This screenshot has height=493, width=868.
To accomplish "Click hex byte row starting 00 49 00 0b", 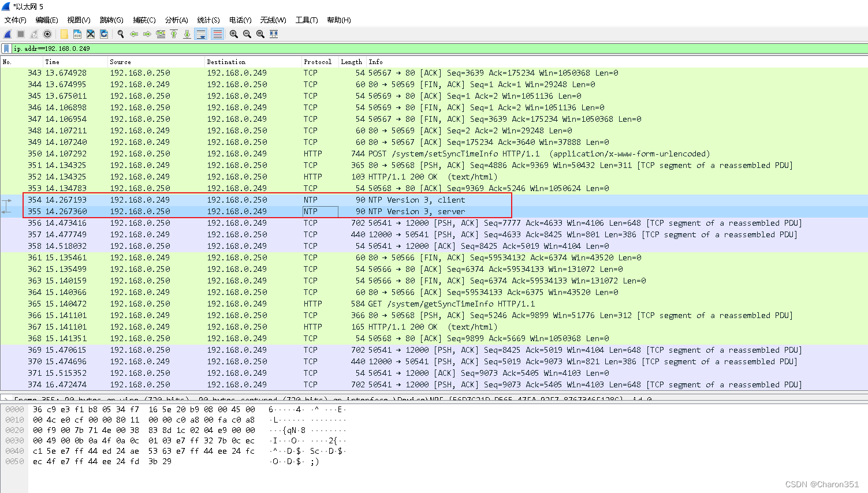I will click(143, 440).
